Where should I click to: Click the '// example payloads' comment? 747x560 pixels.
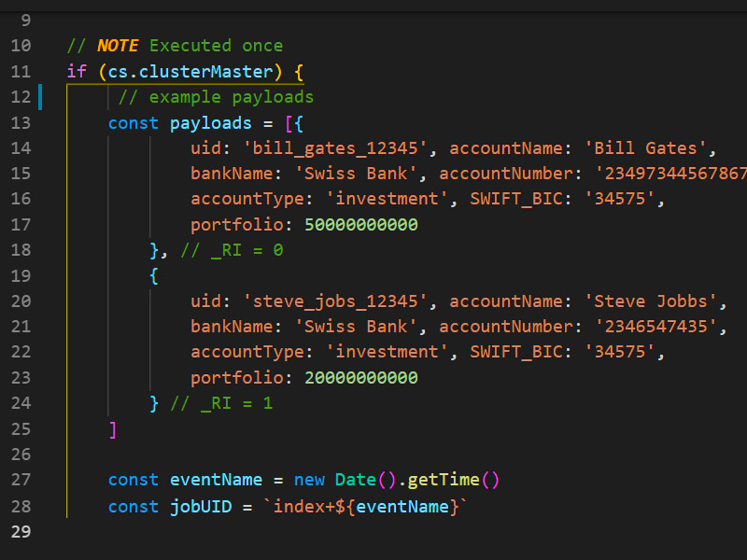pyautogui.click(x=216, y=97)
